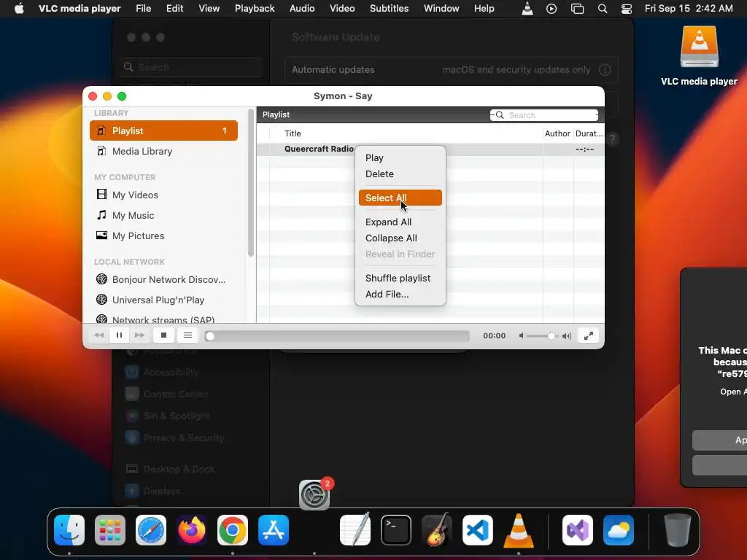Click the playlist Search field

544,115
